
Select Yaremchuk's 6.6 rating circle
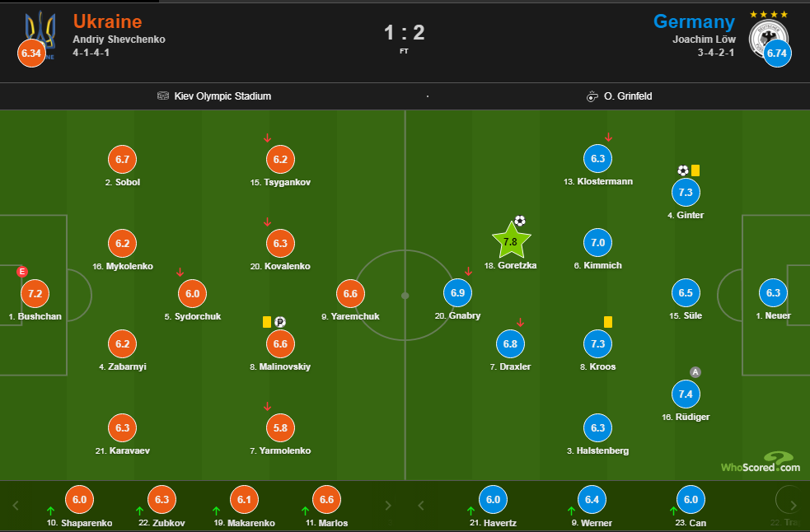[350, 293]
